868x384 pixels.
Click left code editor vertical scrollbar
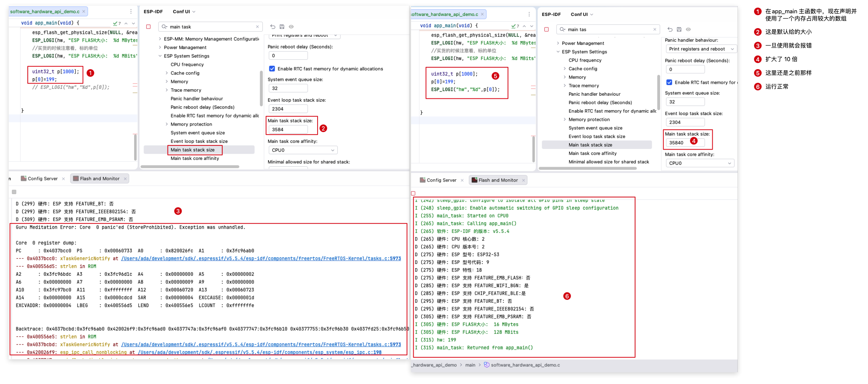coord(135,147)
